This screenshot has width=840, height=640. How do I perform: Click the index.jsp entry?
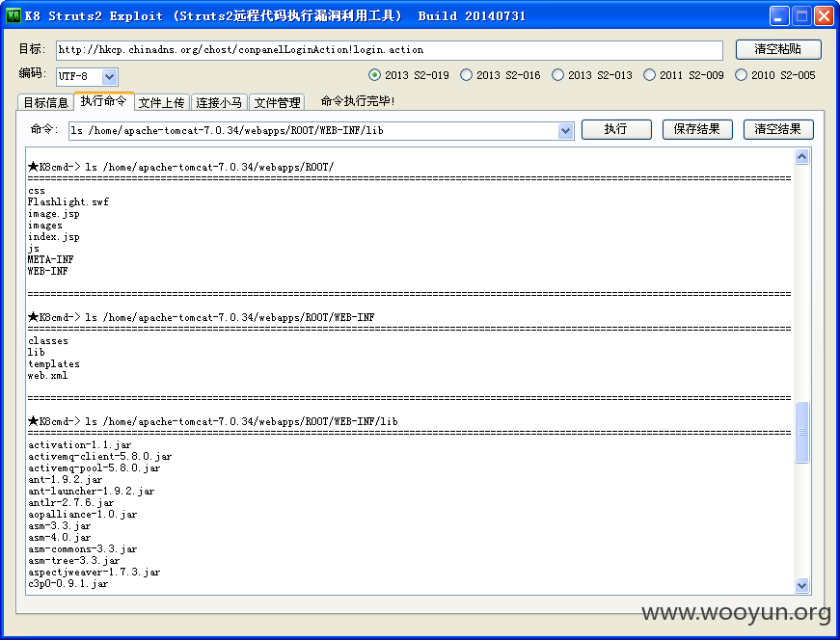pos(54,237)
